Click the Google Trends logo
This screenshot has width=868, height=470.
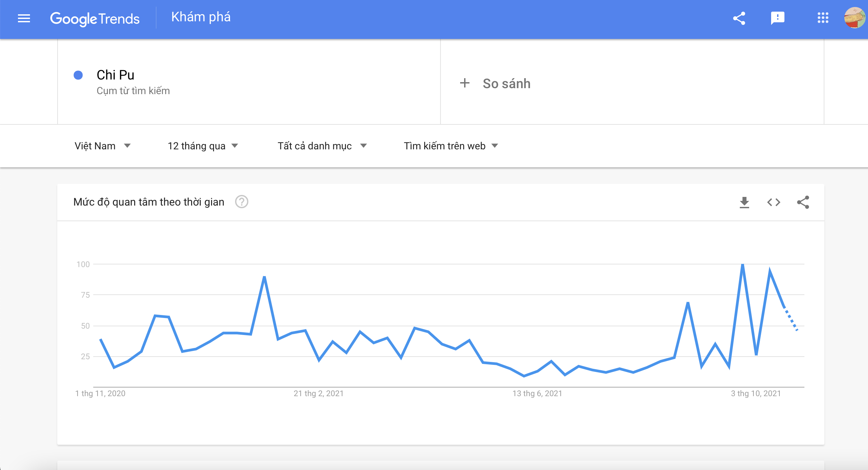[x=95, y=19]
